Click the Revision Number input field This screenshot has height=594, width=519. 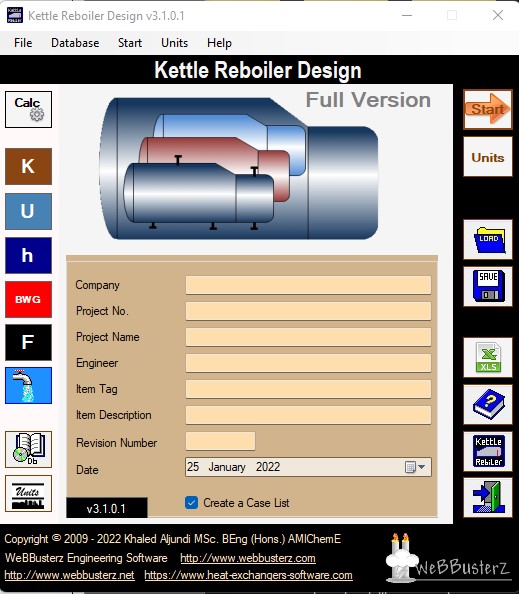point(220,441)
